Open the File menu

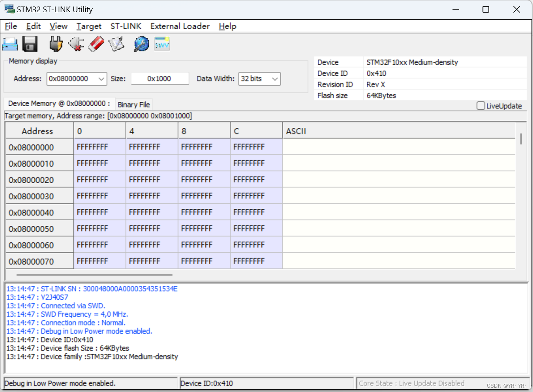click(11, 26)
